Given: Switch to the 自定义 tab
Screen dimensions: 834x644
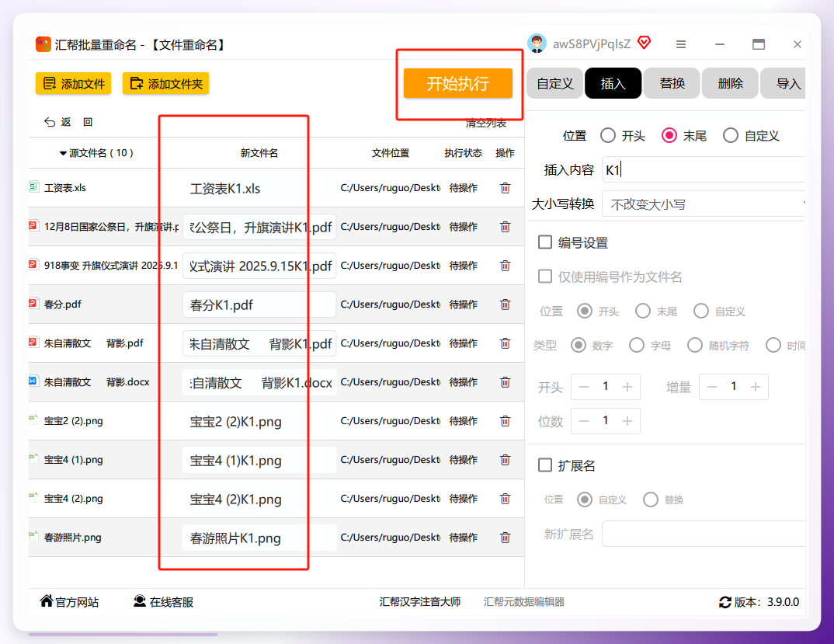Looking at the screenshot, I should point(554,84).
